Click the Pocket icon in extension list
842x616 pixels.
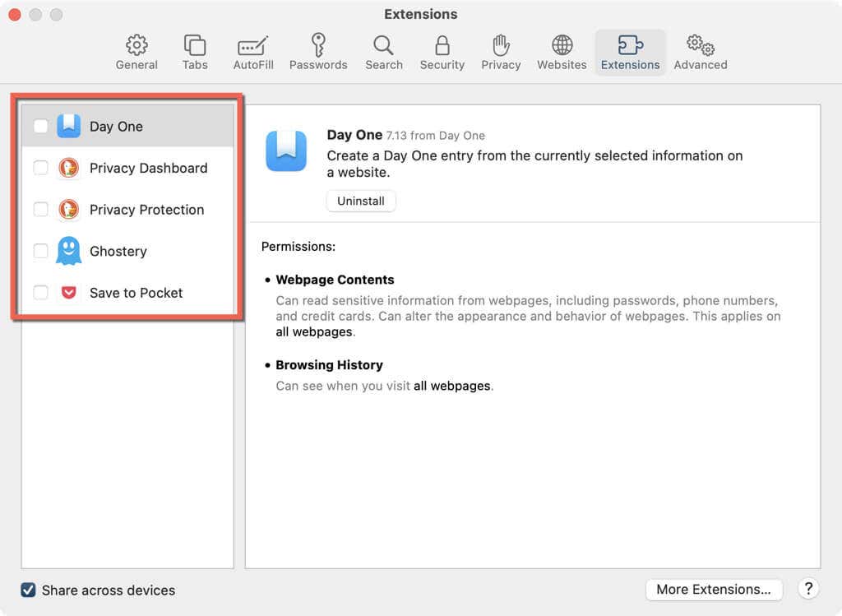[x=69, y=292]
